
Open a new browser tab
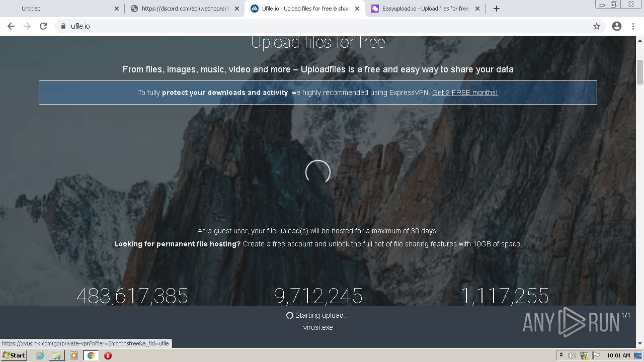(x=497, y=9)
